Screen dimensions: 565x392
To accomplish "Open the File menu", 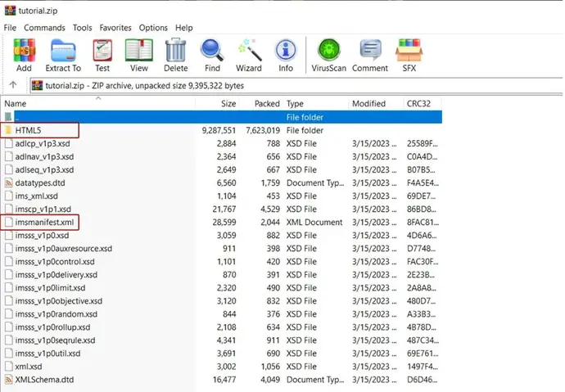I will [10, 28].
